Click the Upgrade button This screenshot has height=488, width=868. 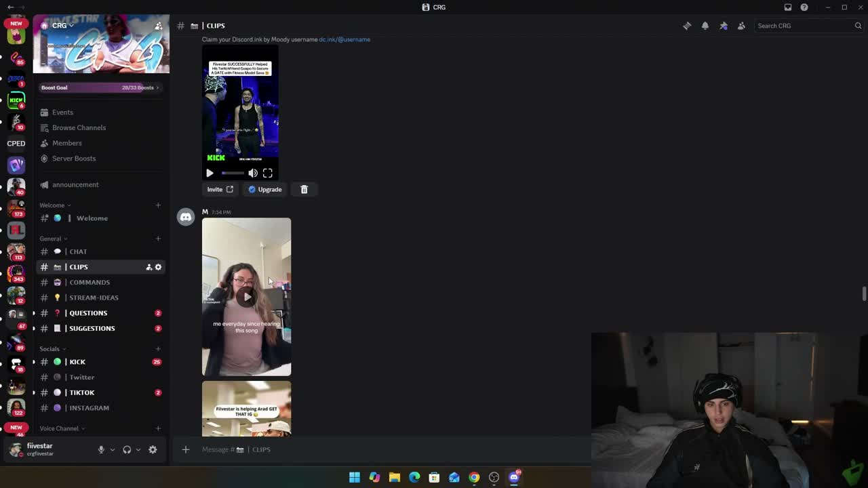click(x=264, y=190)
